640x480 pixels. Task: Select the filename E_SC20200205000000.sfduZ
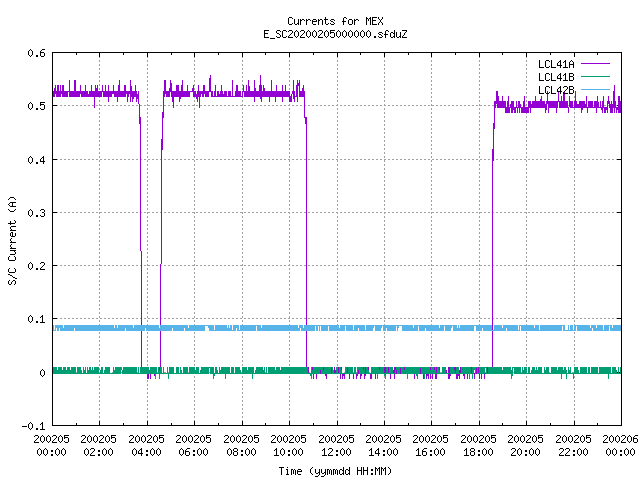tap(335, 34)
